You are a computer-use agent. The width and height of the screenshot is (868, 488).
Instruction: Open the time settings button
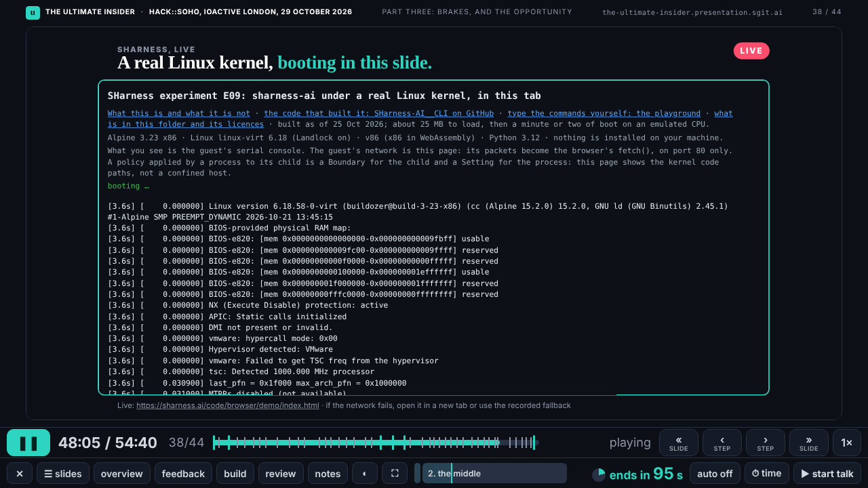766,473
